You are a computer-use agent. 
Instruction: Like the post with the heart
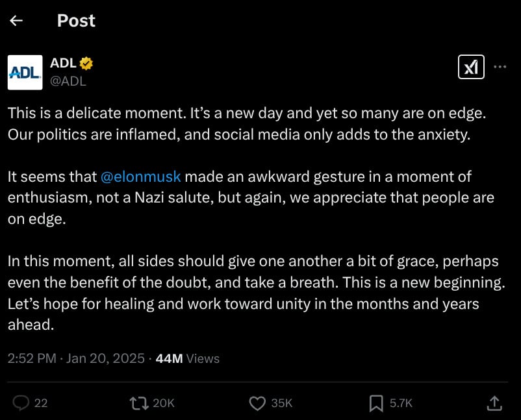(257, 403)
